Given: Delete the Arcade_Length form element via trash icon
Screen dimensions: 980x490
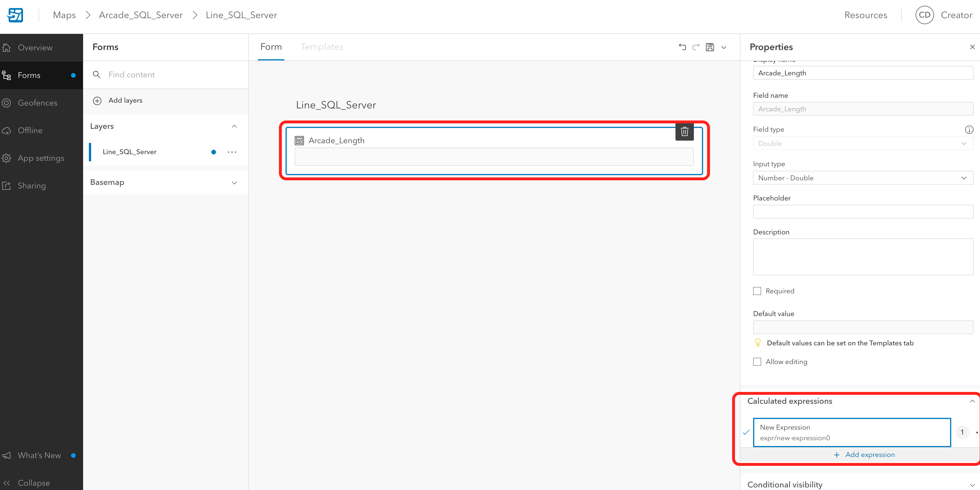Looking at the screenshot, I should (684, 132).
